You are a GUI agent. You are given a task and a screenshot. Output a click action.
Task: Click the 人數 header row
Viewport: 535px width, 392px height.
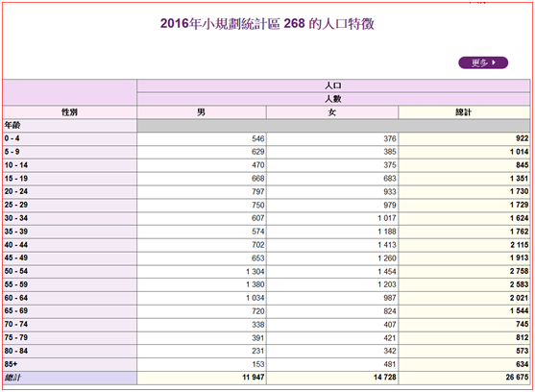[333, 99]
